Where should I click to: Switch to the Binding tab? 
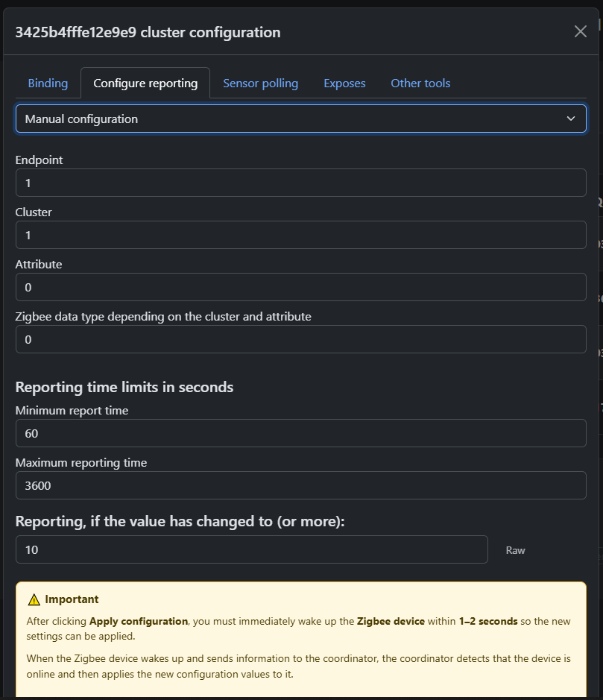pyautogui.click(x=48, y=83)
